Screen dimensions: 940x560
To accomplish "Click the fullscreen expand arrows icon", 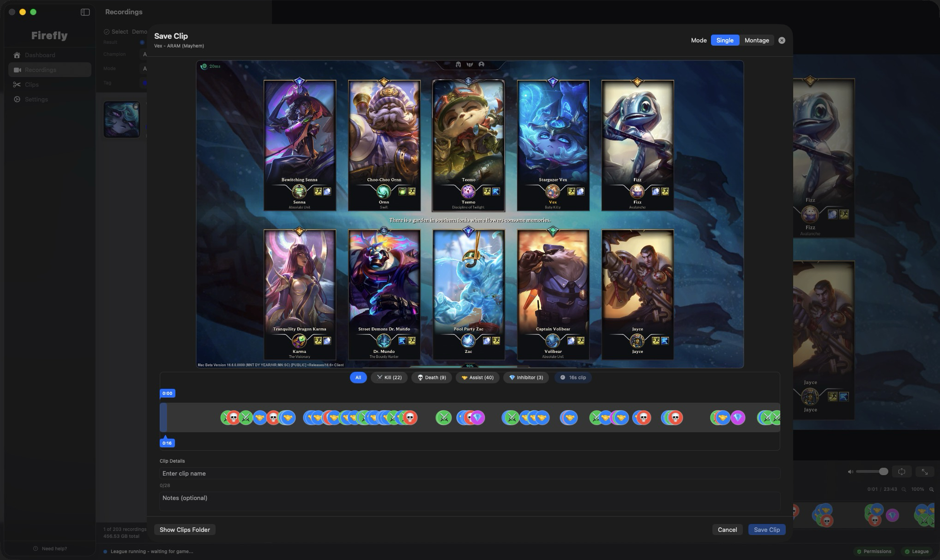I will coord(925,471).
